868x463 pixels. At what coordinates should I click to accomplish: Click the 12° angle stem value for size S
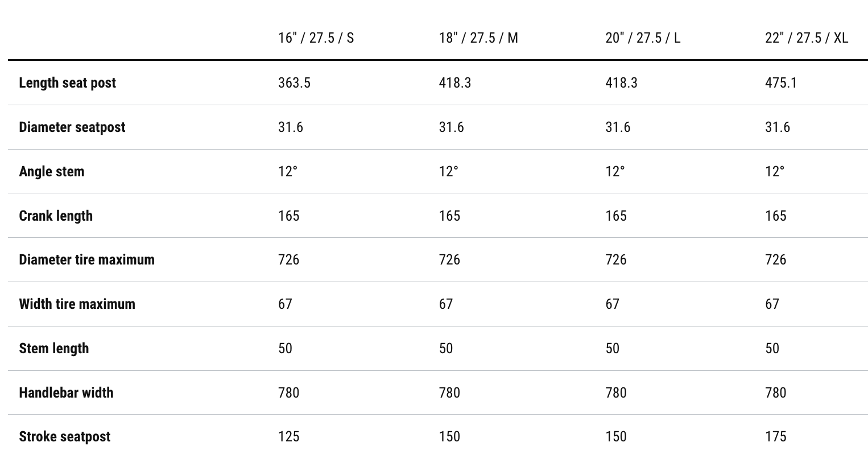pyautogui.click(x=288, y=172)
